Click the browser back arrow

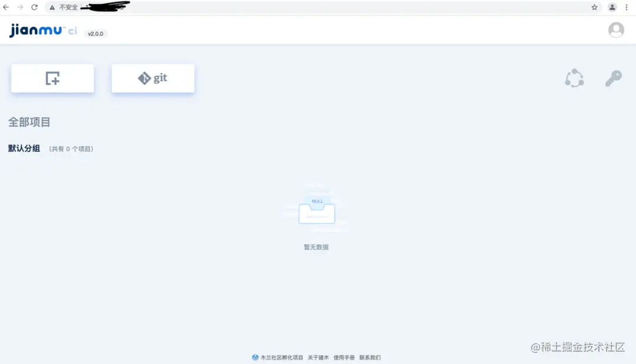pyautogui.click(x=6, y=7)
